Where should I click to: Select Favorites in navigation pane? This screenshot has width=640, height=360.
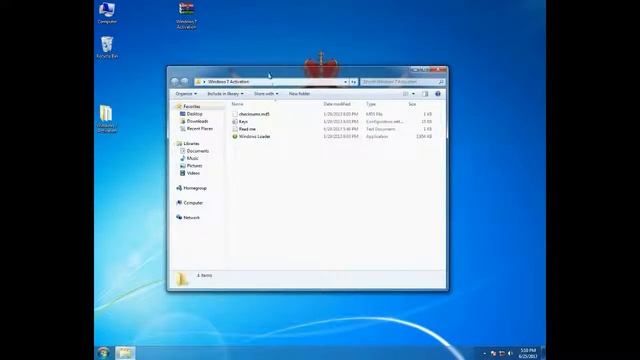(191, 107)
